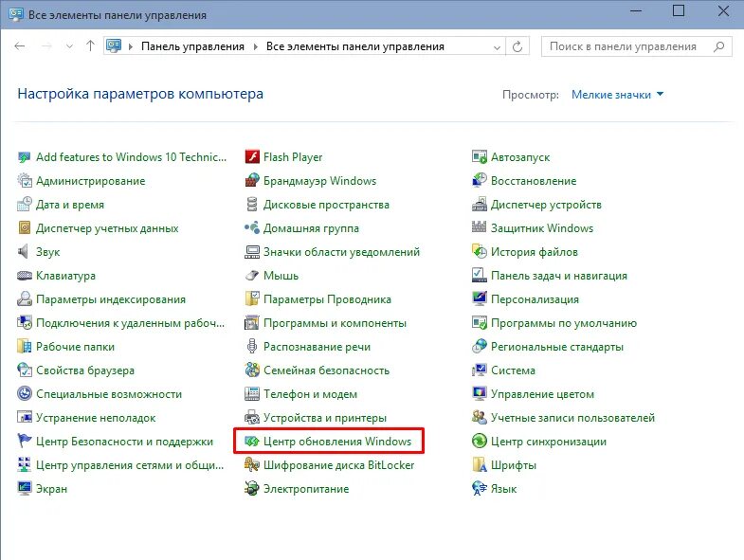
Task: Click the Семейная безопасность icon
Action: pyautogui.click(x=252, y=370)
